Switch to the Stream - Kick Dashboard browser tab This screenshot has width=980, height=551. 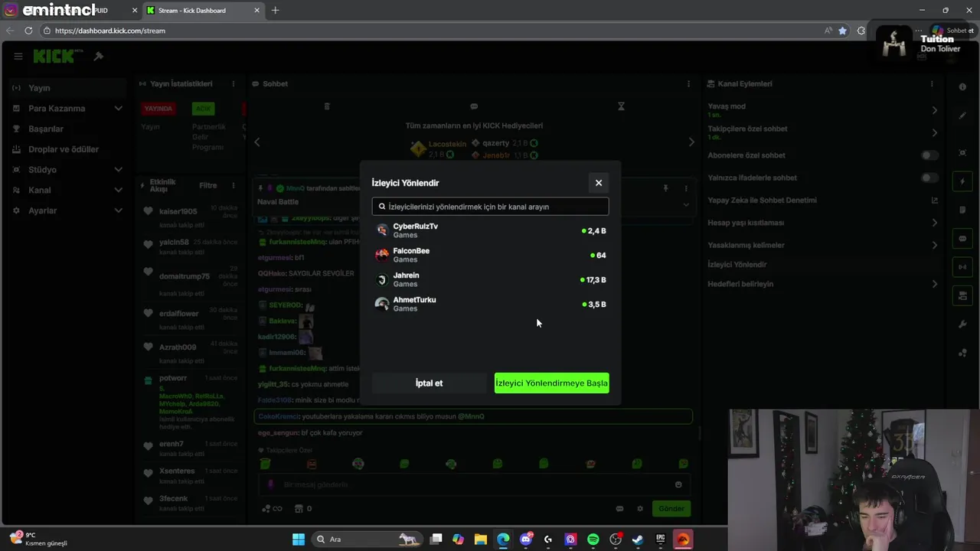click(x=204, y=10)
